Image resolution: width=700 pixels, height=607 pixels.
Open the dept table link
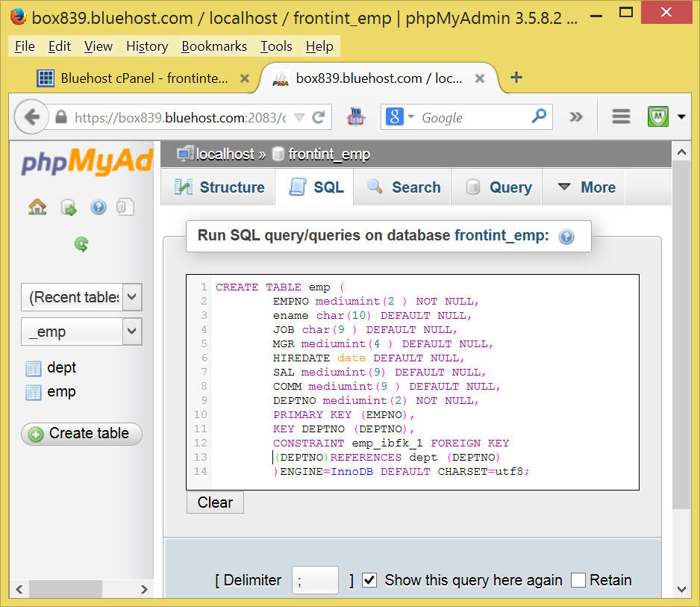[x=62, y=367]
